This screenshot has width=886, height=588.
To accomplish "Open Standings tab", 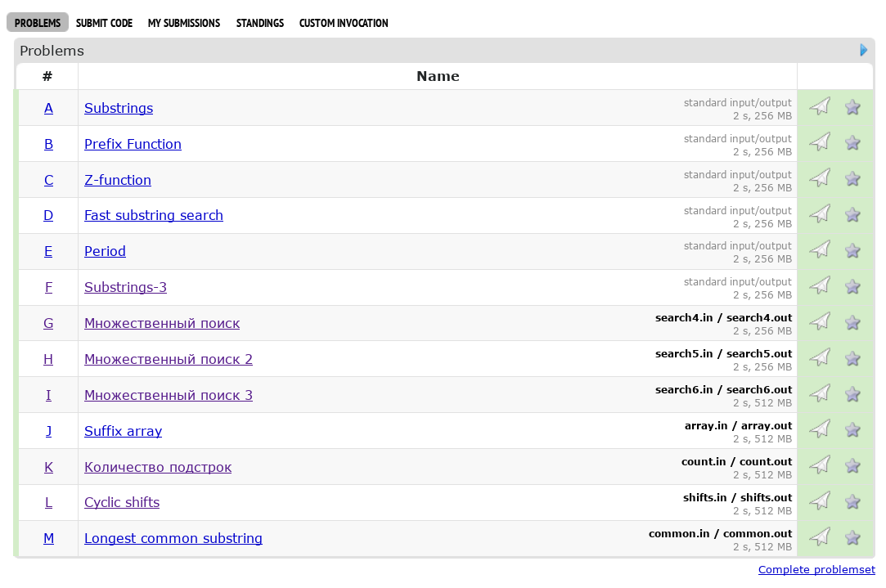I will click(260, 23).
